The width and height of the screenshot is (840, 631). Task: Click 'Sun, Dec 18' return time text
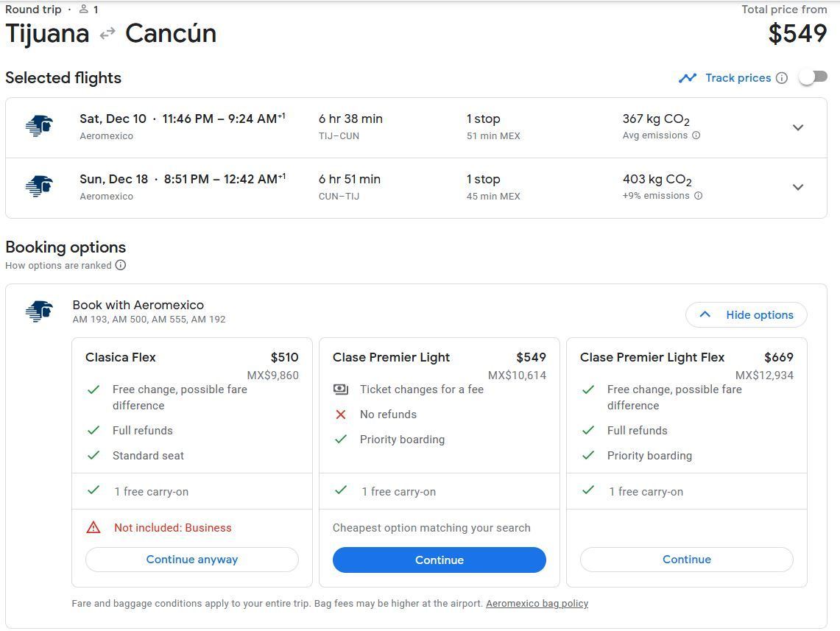(x=183, y=180)
